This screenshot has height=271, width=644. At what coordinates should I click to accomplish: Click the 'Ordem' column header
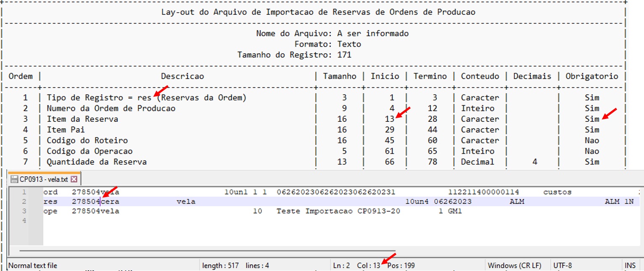point(21,76)
